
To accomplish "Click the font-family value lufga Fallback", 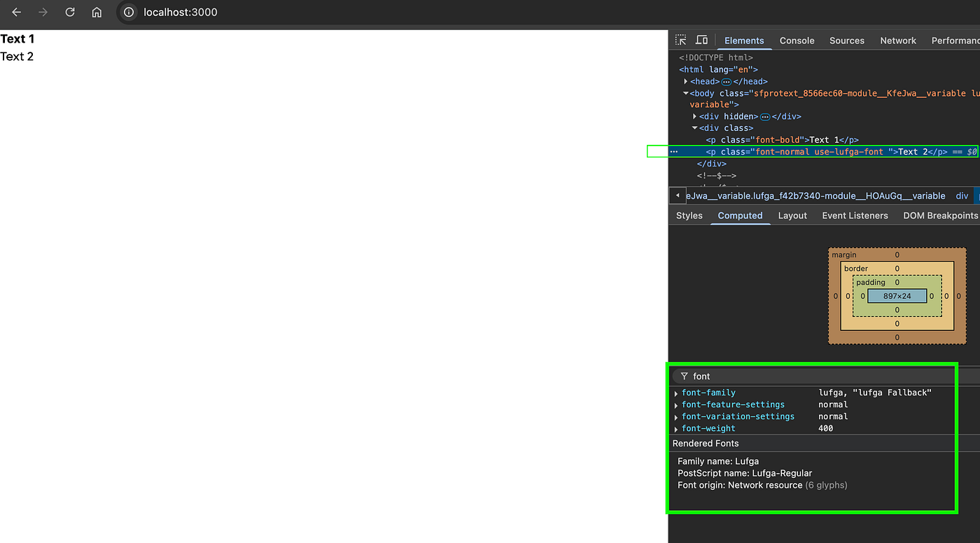I will tap(875, 393).
